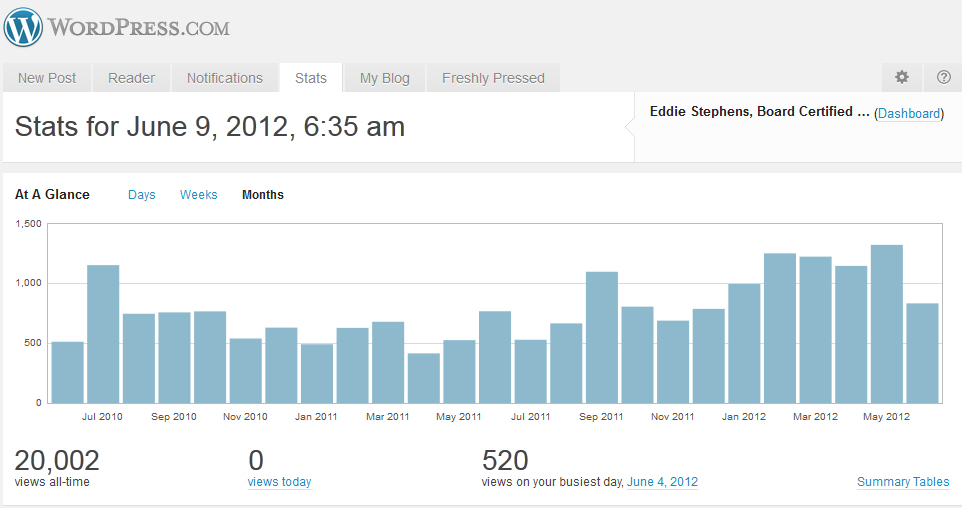Screen dimensions: 962x508
Task: Open the New Post tab
Action: (x=46, y=78)
